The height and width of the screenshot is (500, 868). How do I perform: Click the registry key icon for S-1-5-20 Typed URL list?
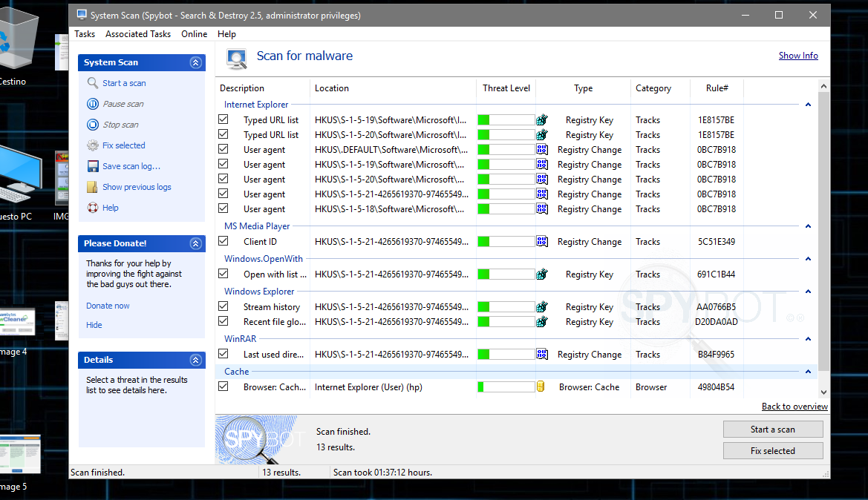pyautogui.click(x=542, y=134)
